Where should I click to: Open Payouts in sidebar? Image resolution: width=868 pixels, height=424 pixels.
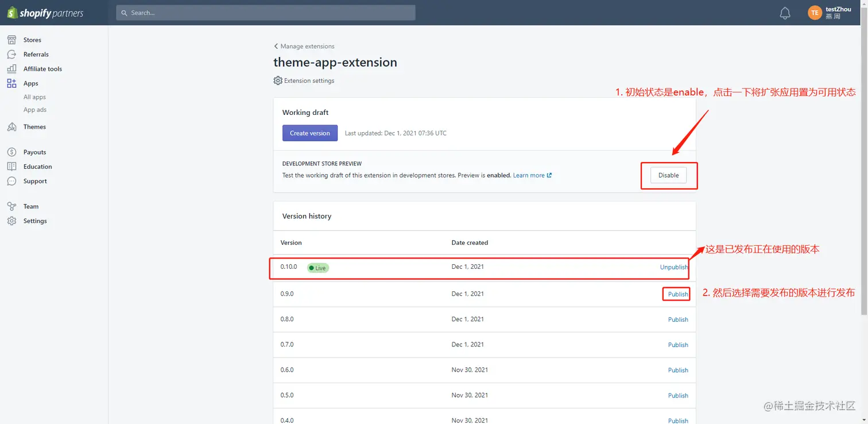click(x=34, y=152)
